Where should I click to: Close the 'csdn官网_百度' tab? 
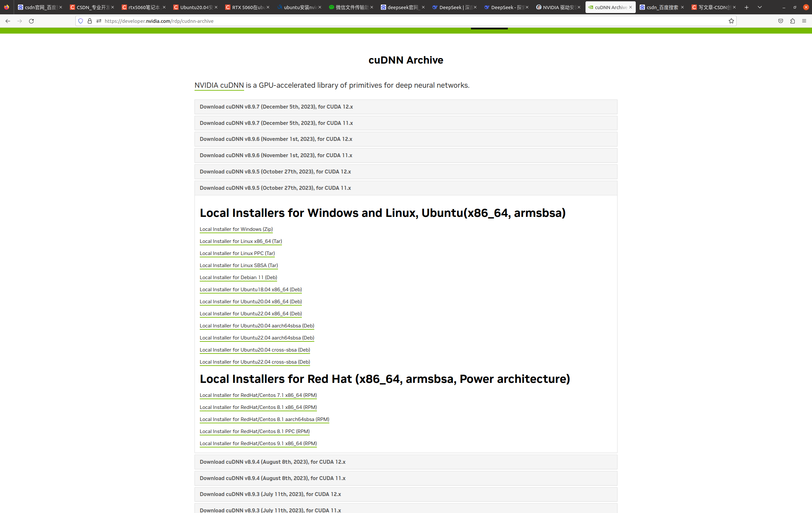click(61, 7)
